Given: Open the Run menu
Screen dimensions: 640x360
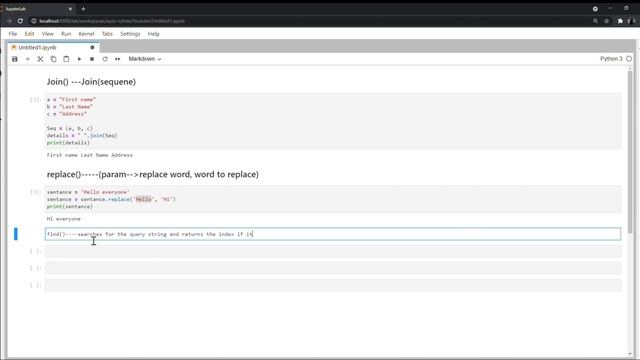Looking at the screenshot, I should coord(66,34).
